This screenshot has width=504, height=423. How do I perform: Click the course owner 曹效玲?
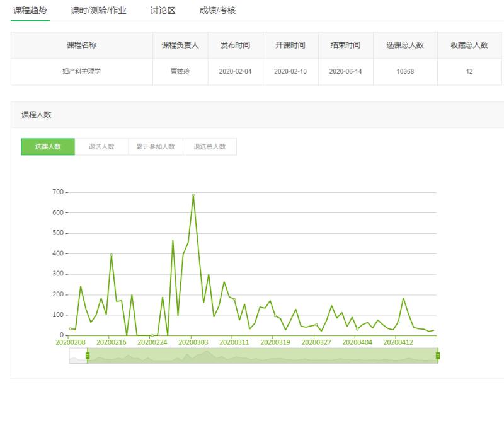tap(180, 71)
